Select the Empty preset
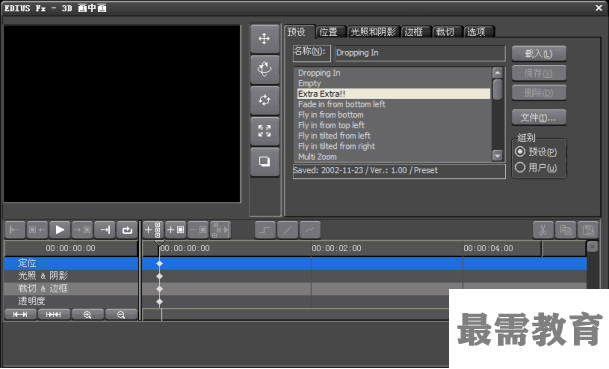This screenshot has height=369, width=609. pos(393,84)
